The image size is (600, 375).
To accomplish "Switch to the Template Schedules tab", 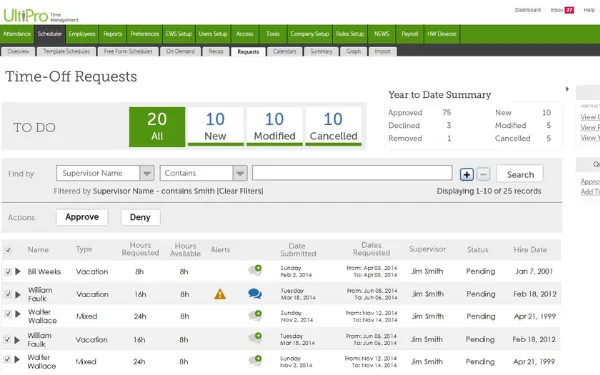I will [x=66, y=52].
